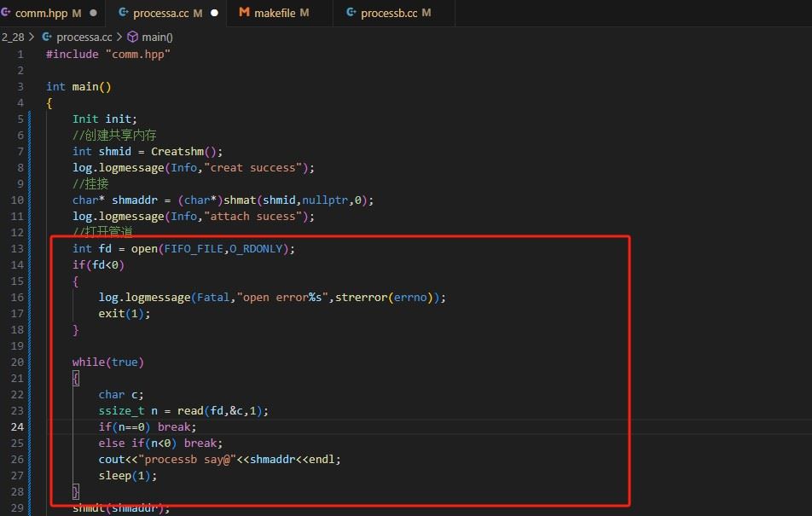Click the cube symbol icon before main()
The height and width of the screenshot is (516, 812).
(x=132, y=37)
